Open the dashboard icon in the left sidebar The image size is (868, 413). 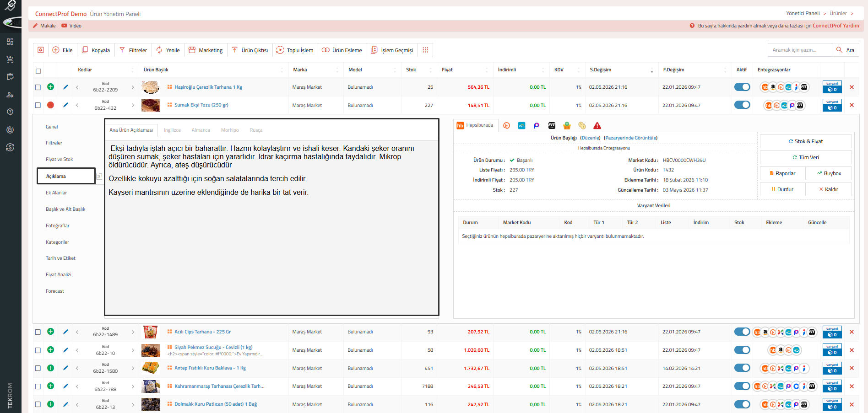coord(10,42)
